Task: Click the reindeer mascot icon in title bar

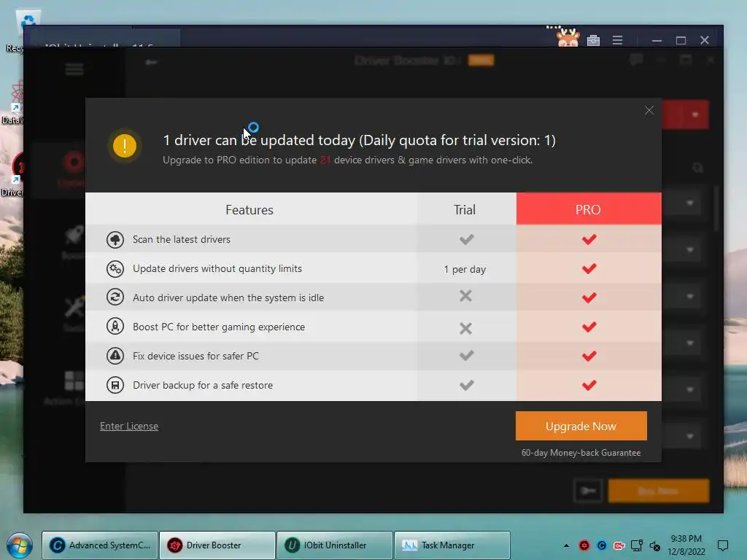Action: point(568,38)
